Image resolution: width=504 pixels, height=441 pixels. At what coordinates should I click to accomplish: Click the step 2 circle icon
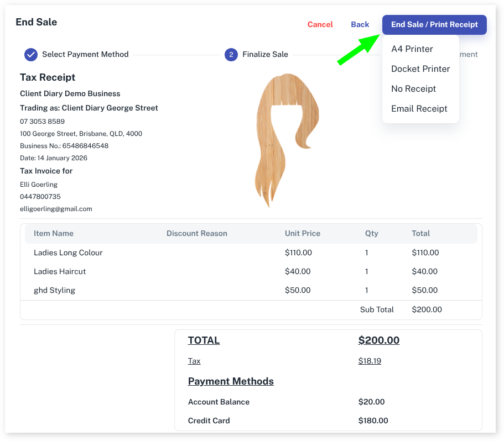click(231, 54)
